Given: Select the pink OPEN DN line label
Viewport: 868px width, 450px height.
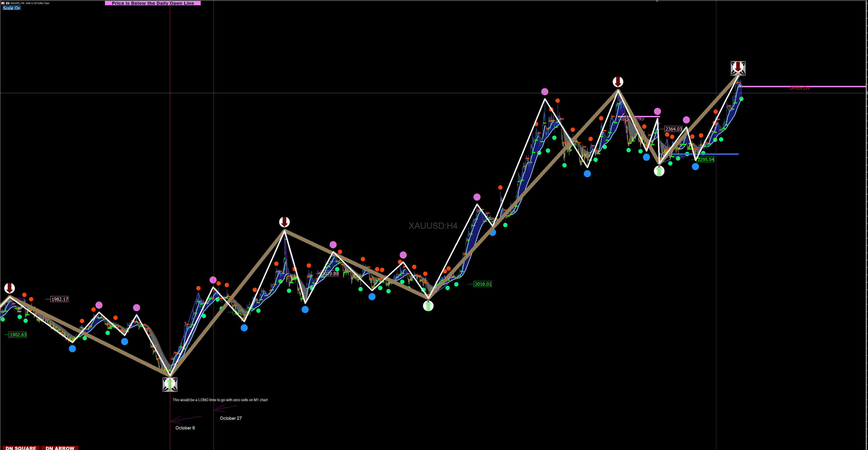Looking at the screenshot, I should tap(799, 88).
